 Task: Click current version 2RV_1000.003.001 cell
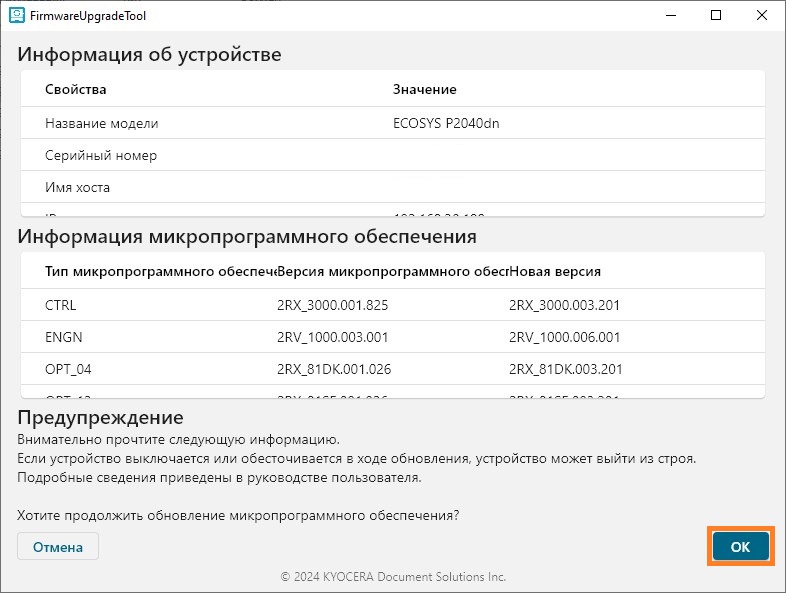tap(332, 337)
